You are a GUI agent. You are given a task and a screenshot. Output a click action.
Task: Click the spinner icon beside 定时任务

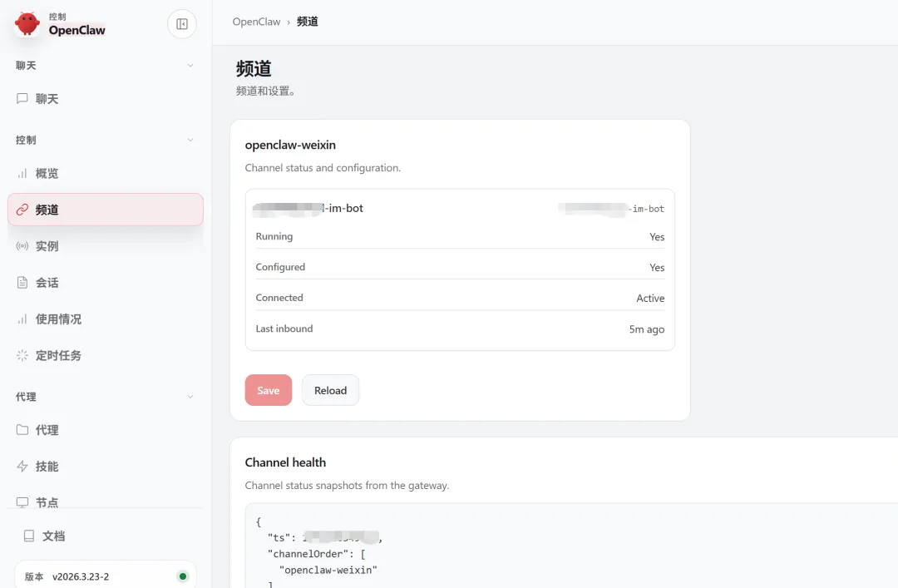22,355
